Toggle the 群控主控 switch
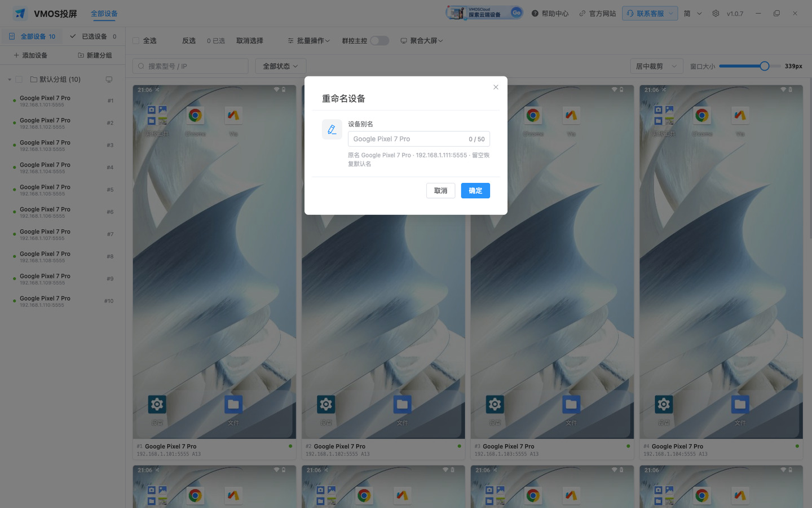The height and width of the screenshot is (508, 812). 379,41
